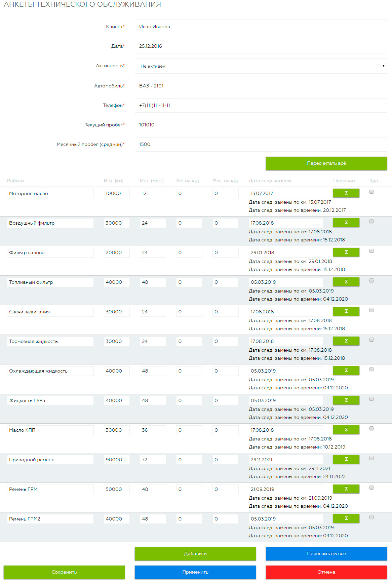This screenshot has height=581, width=392.
Task: Check the delete checkbox for Моторное масло
Action: [371, 192]
